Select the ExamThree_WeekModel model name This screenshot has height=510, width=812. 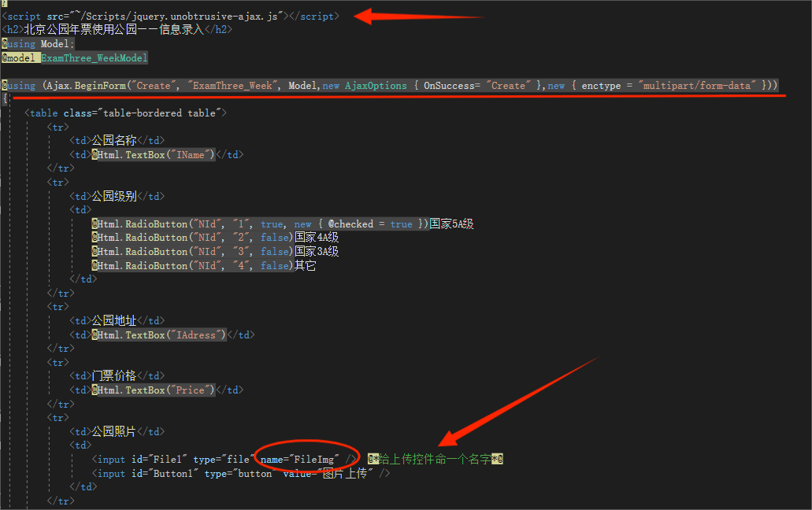[95, 58]
